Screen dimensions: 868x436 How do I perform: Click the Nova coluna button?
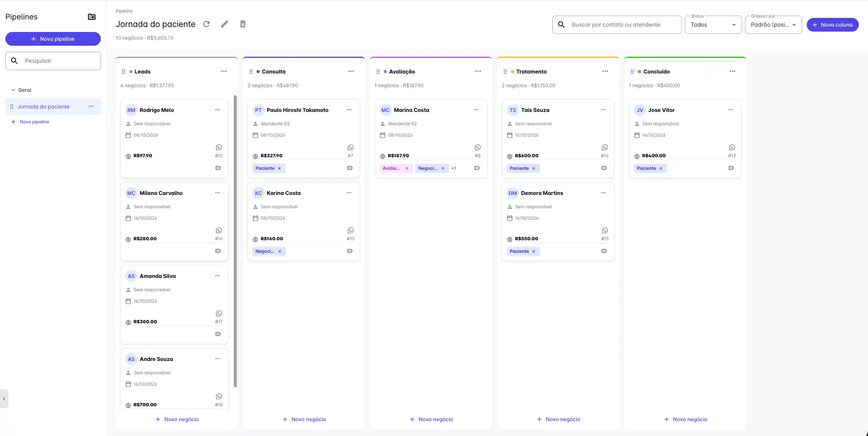click(833, 25)
